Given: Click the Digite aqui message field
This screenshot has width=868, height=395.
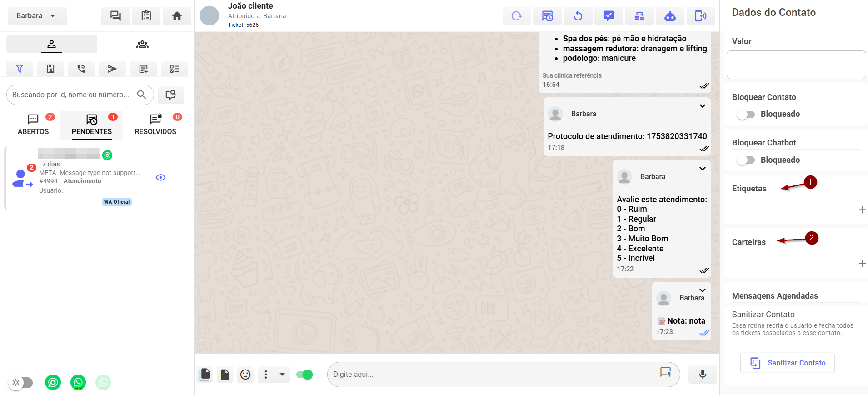Looking at the screenshot, I should tap(493, 374).
